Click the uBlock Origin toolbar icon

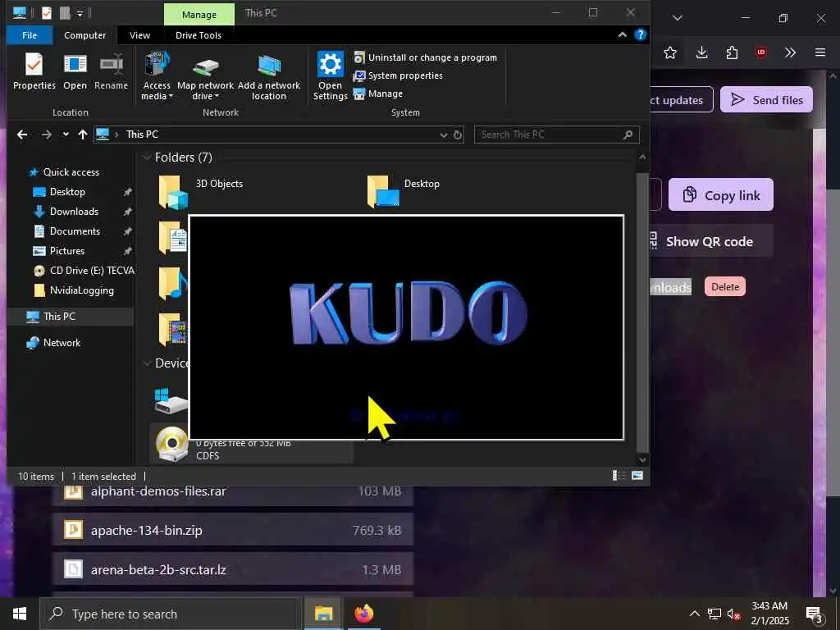click(761, 52)
